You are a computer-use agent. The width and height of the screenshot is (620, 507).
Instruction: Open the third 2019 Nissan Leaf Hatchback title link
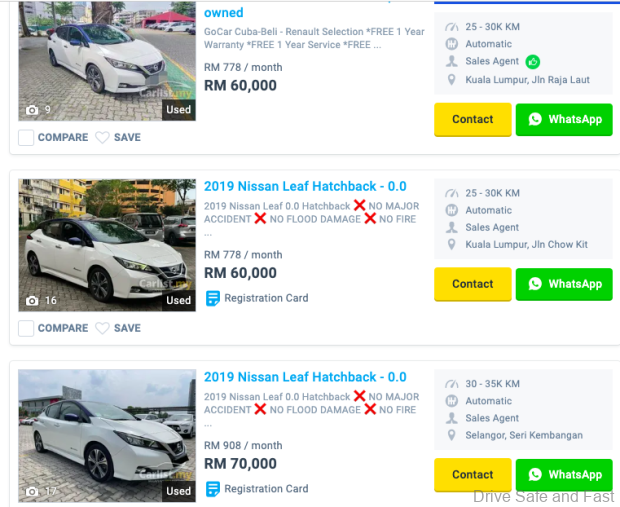pyautogui.click(x=305, y=377)
